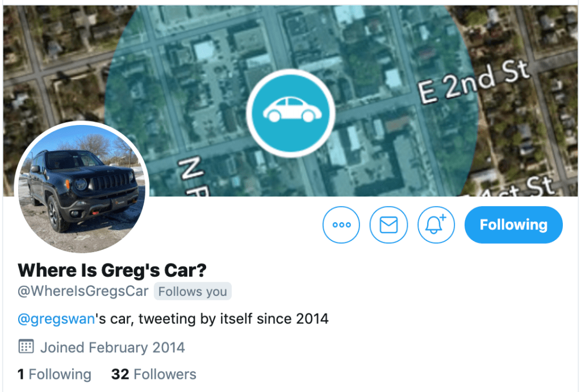Image resolution: width=581 pixels, height=392 pixels.
Task: Open the Jeep profile picture
Action: pyautogui.click(x=82, y=187)
